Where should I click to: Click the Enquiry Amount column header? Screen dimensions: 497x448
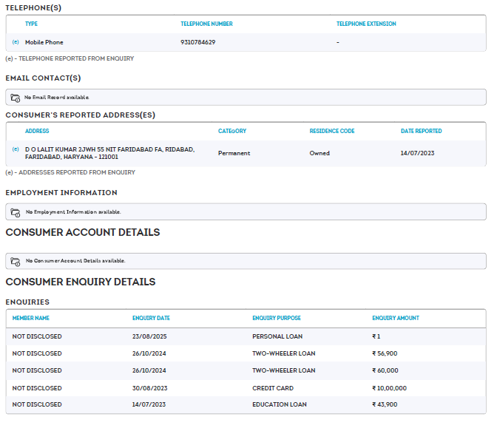(395, 318)
